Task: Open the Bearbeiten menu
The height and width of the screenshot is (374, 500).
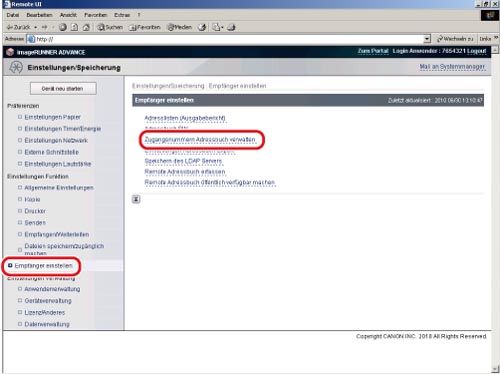Action: coord(39,15)
